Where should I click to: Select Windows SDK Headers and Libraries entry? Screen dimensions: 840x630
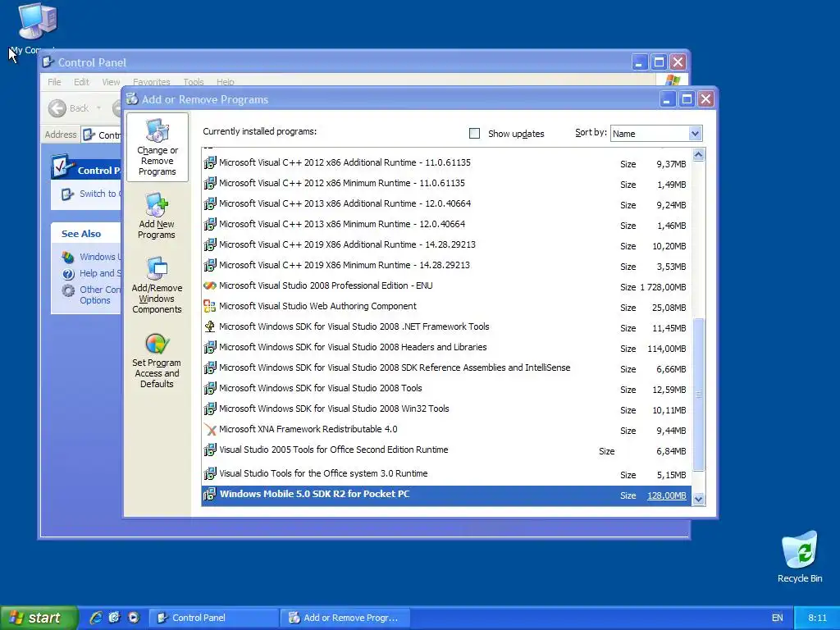click(353, 347)
